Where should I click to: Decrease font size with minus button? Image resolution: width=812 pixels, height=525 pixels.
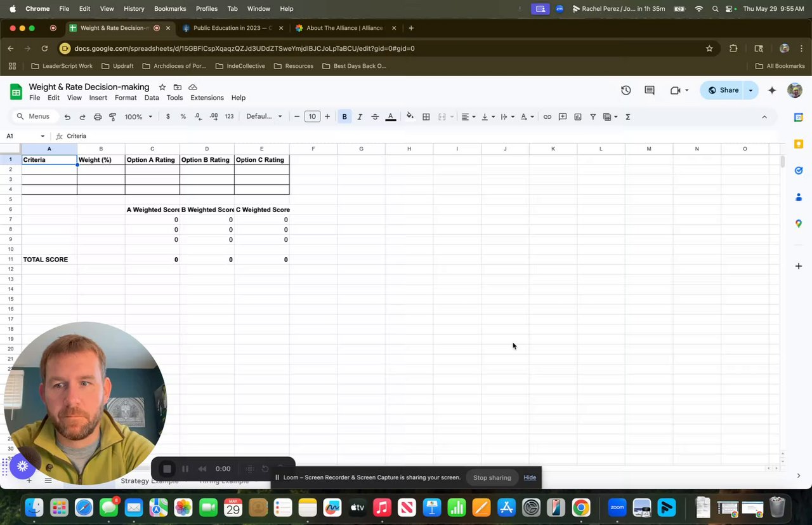tap(297, 117)
